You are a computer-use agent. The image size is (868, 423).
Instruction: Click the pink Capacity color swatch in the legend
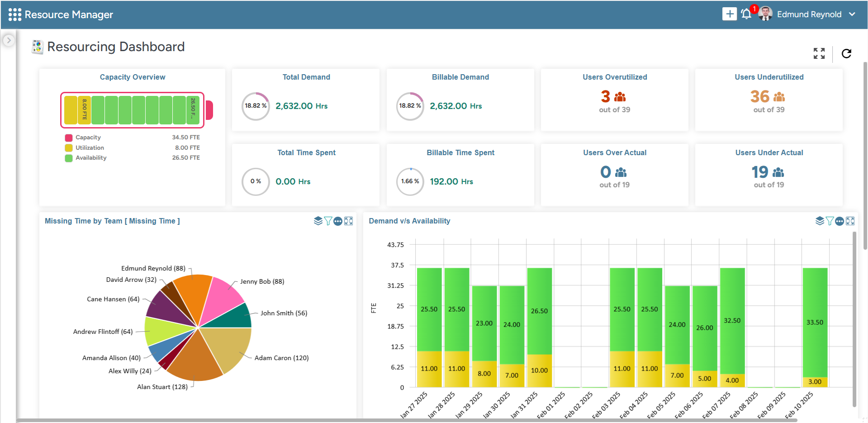click(x=68, y=137)
